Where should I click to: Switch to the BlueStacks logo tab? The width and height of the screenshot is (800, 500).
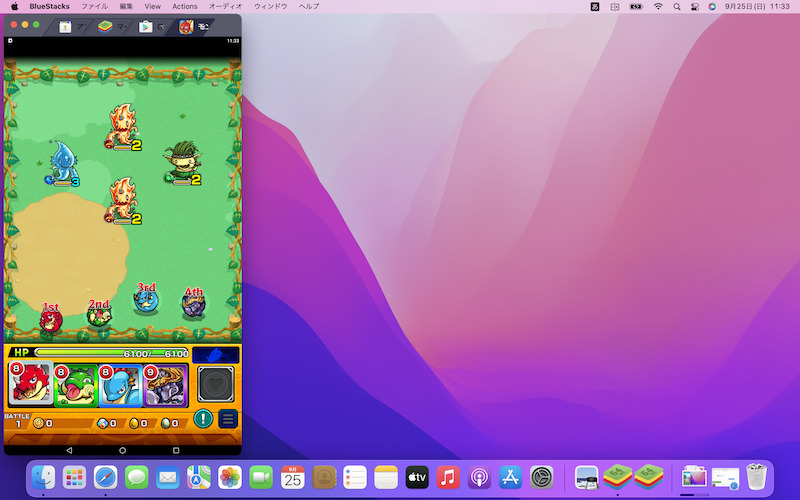[x=105, y=27]
